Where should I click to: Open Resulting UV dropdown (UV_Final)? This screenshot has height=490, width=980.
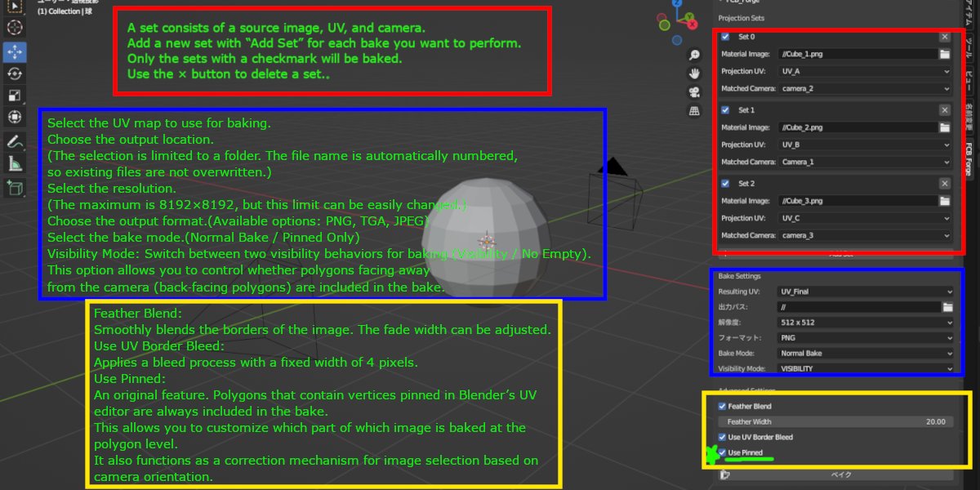click(x=866, y=292)
